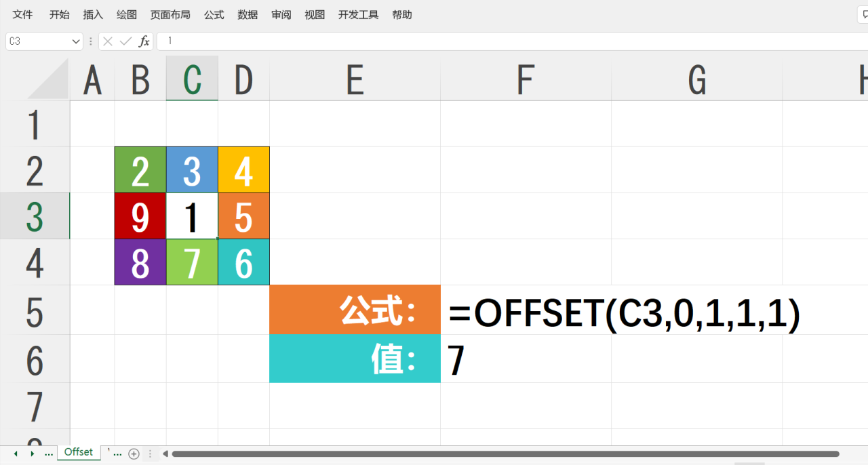
Task: Open Insert Function fx dialog
Action: (x=144, y=41)
